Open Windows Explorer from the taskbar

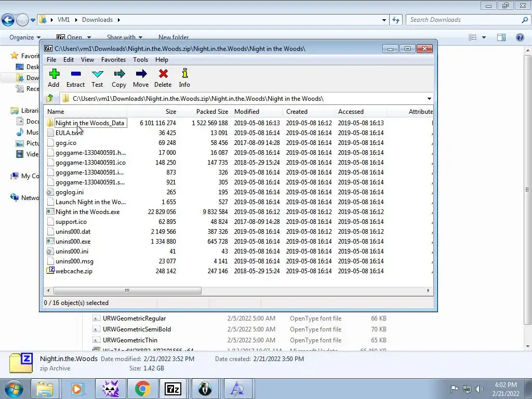point(45,389)
